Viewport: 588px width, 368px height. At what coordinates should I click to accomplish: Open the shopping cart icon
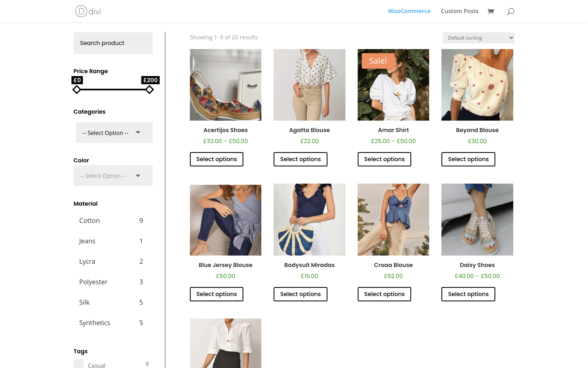[491, 11]
